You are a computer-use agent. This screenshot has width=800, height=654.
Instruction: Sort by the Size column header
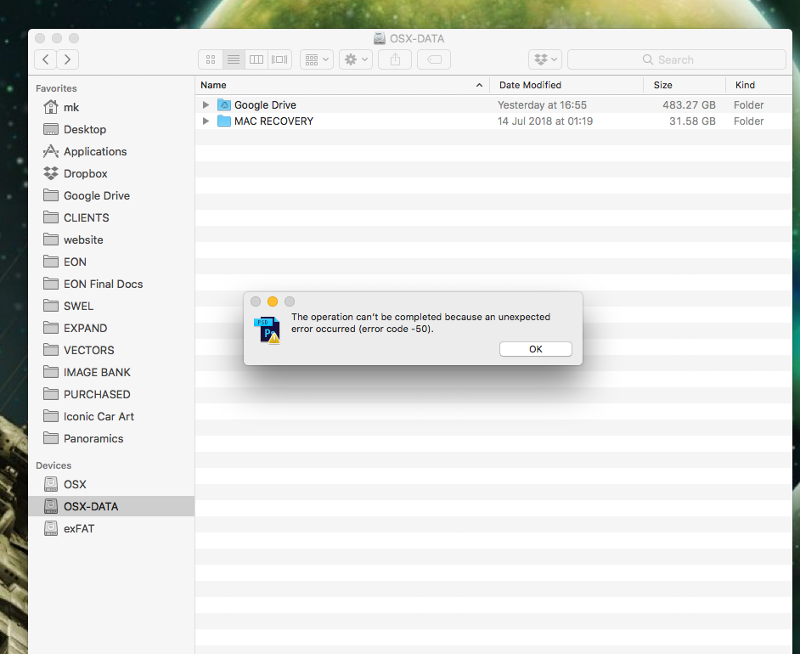pos(684,85)
